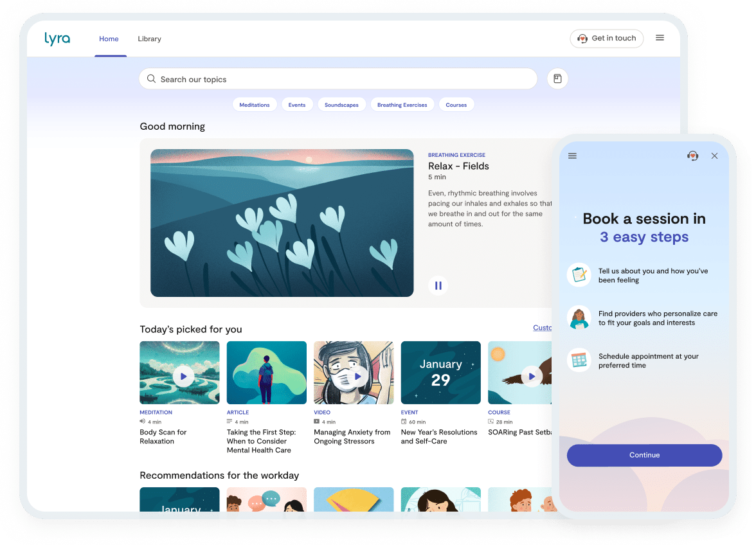Open the hamburger menu at top right
The height and width of the screenshot is (545, 756).
pyautogui.click(x=660, y=37)
